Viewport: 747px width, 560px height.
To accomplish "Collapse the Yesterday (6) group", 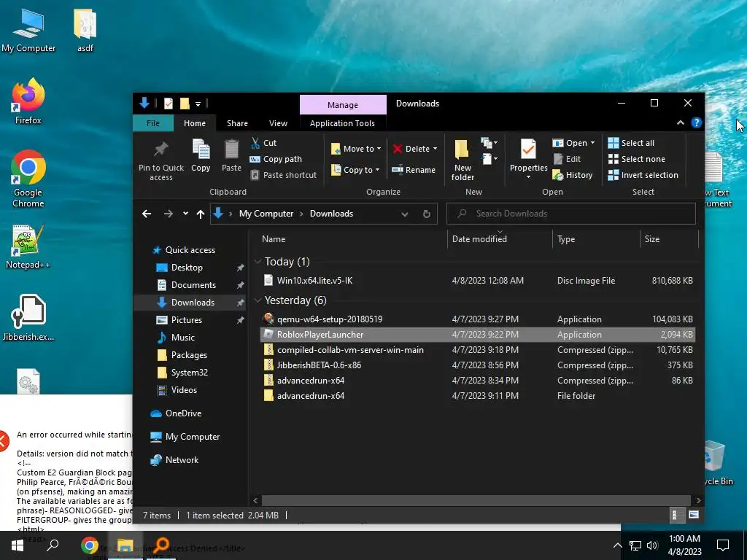I will (258, 300).
